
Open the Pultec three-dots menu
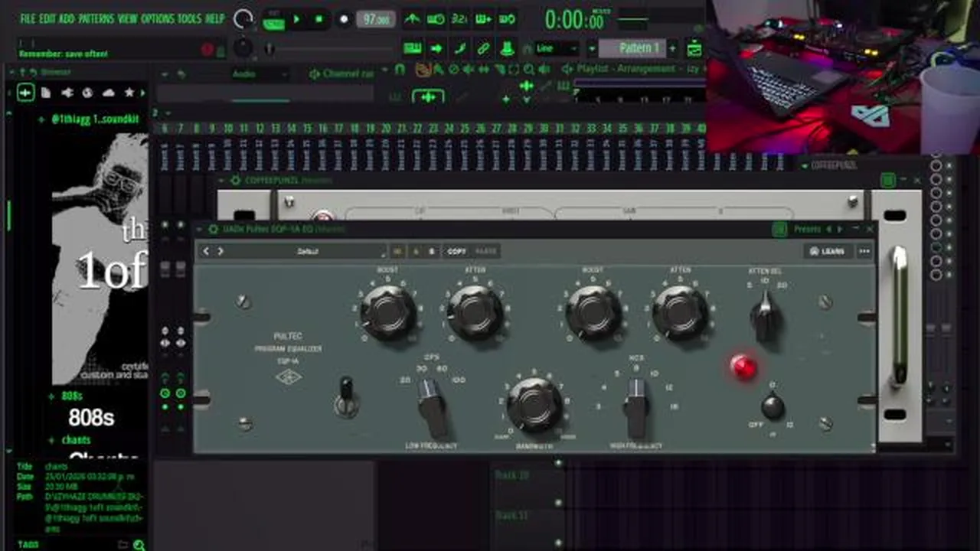tap(864, 251)
